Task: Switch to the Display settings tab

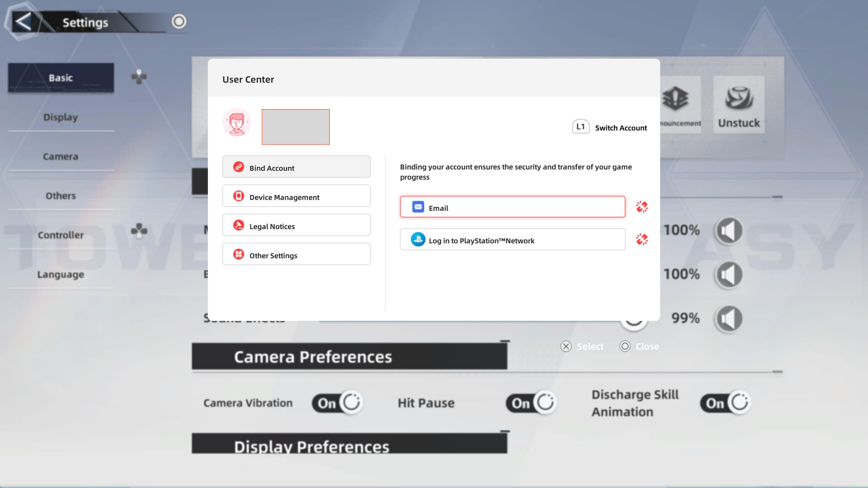Action: pos(61,117)
